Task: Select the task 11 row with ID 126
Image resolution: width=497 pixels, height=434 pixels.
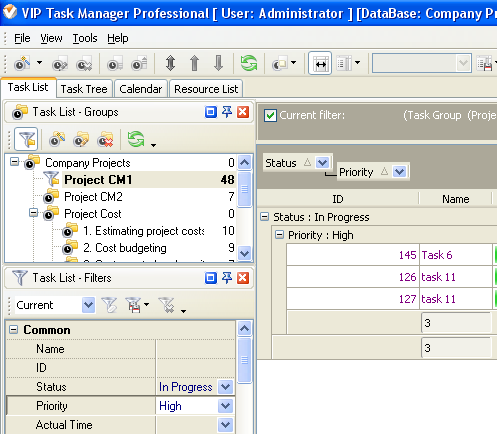Action: coord(391,277)
